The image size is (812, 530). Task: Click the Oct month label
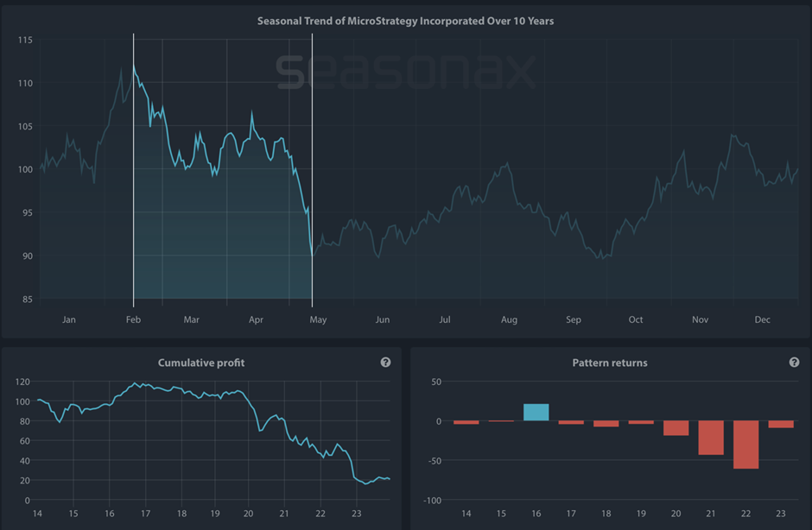tap(636, 320)
